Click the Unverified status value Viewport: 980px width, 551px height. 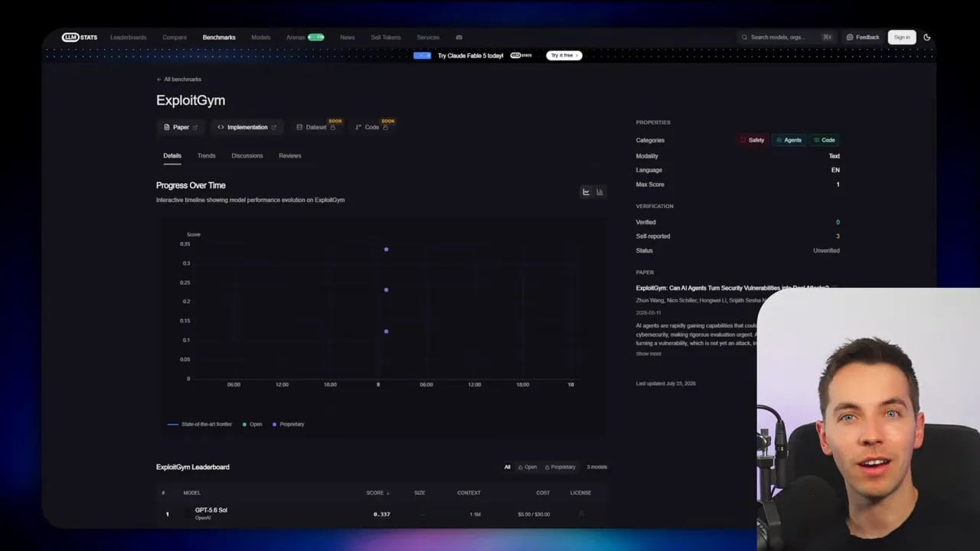click(x=826, y=251)
